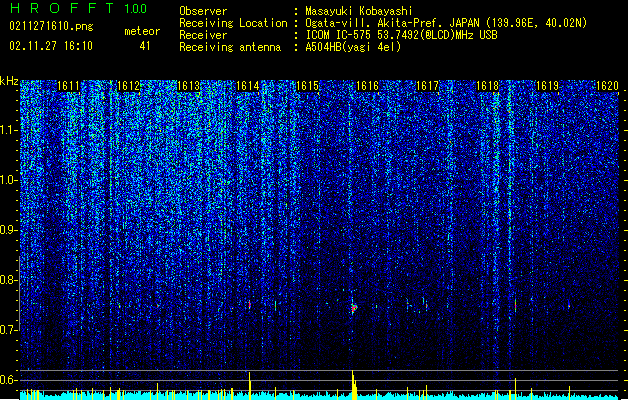The width and height of the screenshot is (629, 400).
Task: Click the observer name Masayuki Kobayashi
Action: point(359,11)
